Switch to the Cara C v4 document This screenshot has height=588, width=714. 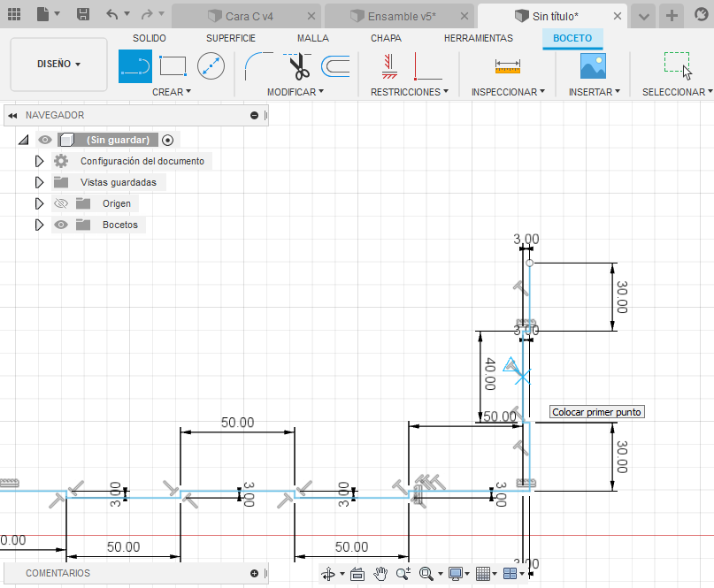click(x=246, y=17)
